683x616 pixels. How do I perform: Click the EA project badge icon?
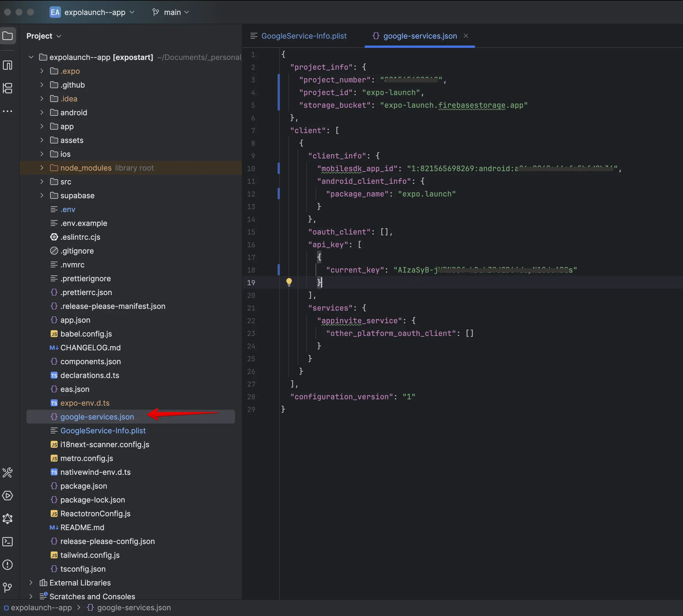click(55, 12)
